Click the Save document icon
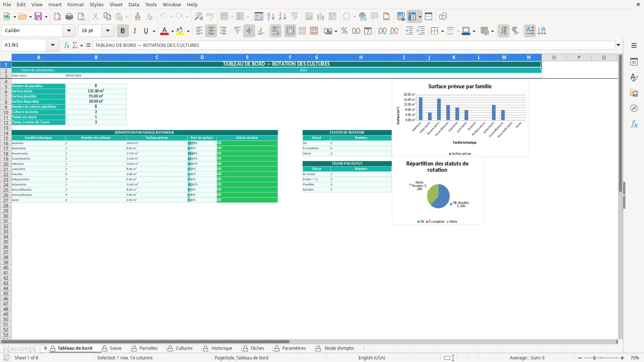The height and width of the screenshot is (362, 644). (x=38, y=16)
